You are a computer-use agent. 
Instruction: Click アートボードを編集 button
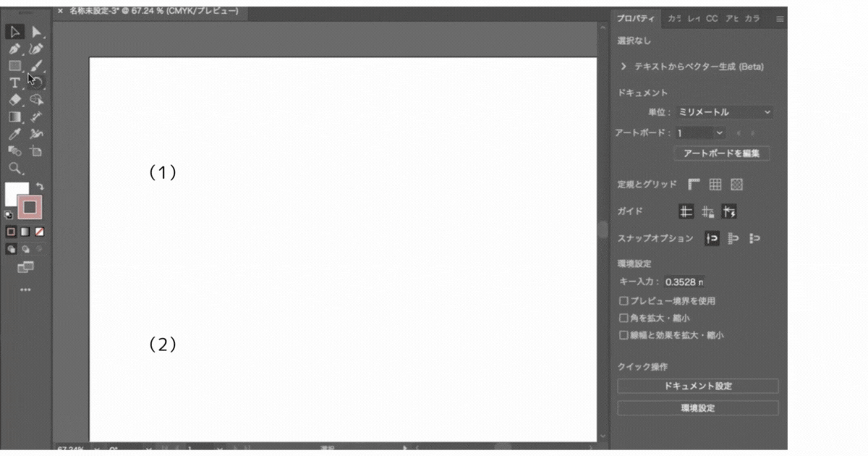pyautogui.click(x=722, y=153)
